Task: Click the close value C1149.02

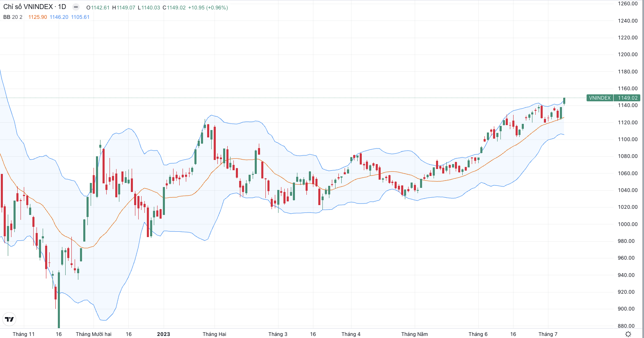Action: 174,8
